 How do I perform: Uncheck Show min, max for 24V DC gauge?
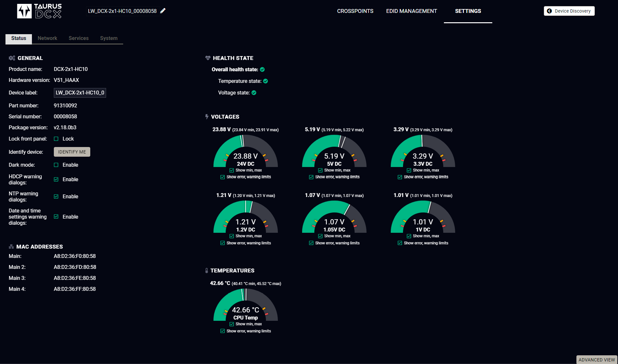(x=231, y=170)
